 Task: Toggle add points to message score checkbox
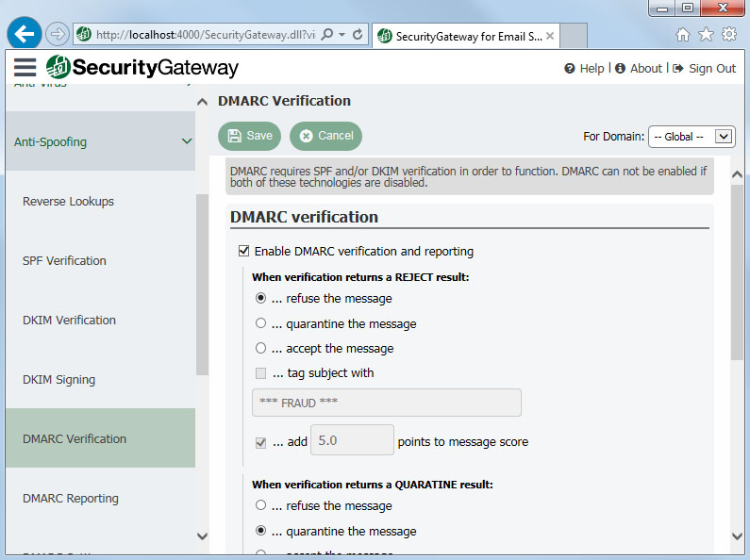click(x=260, y=442)
